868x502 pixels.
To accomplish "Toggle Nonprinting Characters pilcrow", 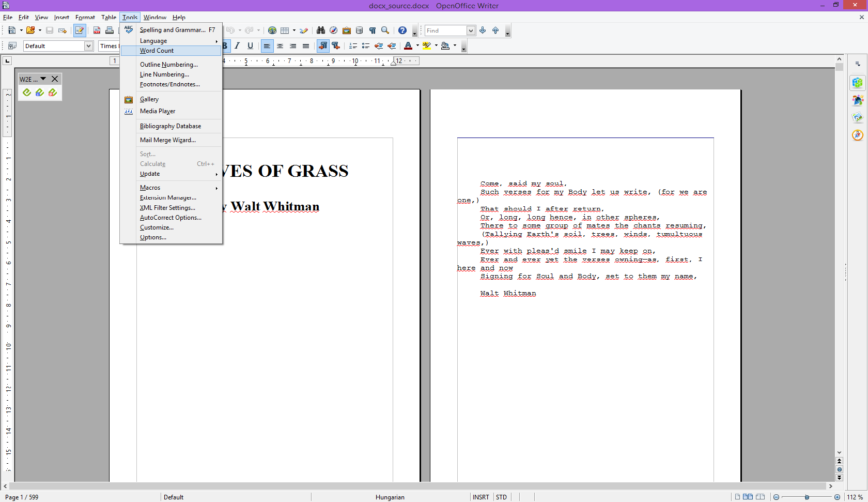I will coord(373,31).
